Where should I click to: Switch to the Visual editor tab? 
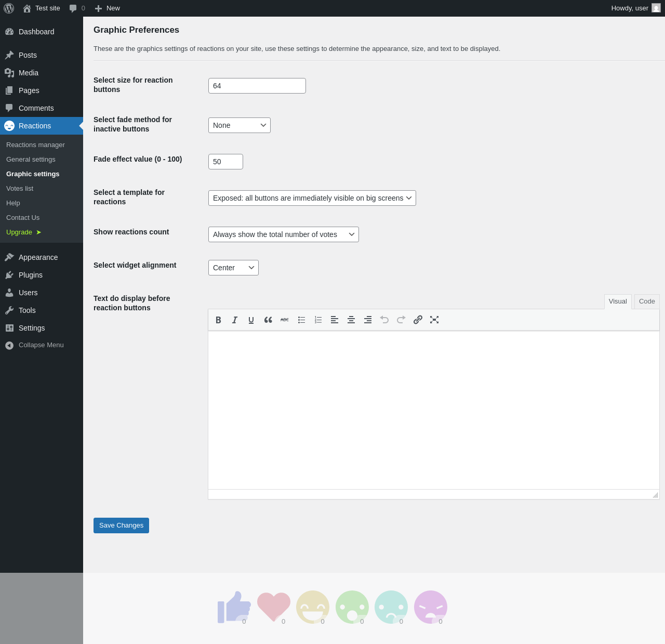pyautogui.click(x=618, y=301)
